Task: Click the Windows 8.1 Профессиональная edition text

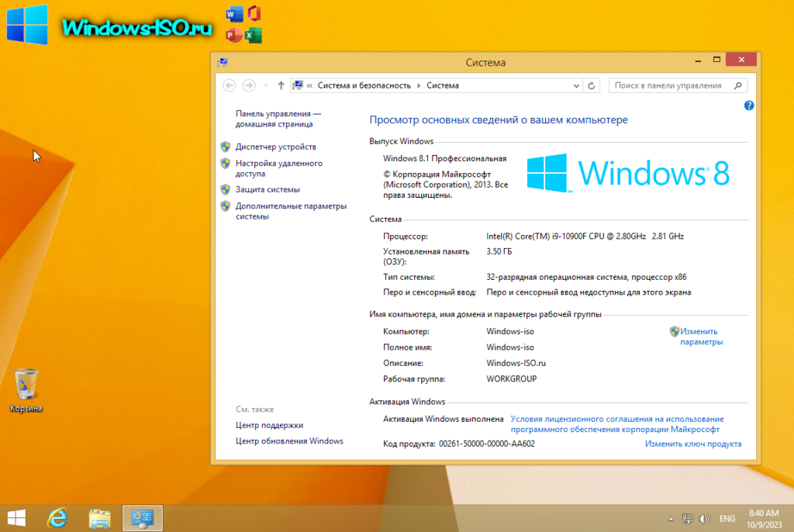Action: (444, 158)
